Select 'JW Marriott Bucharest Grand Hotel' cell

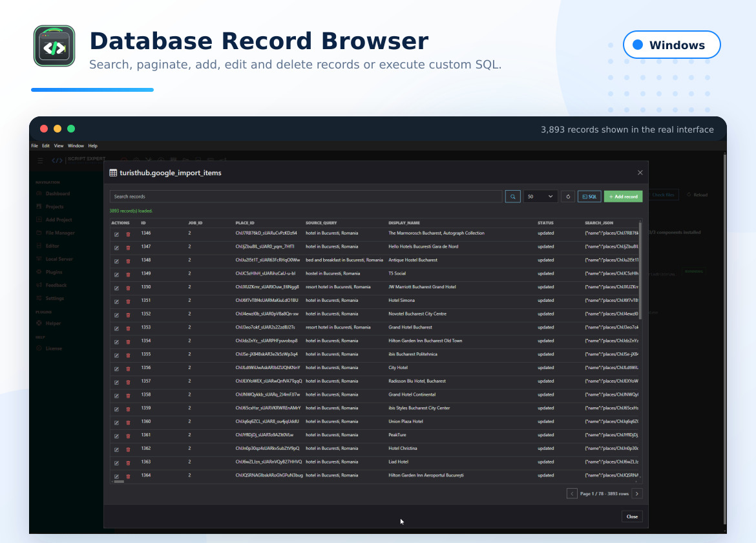(423, 287)
